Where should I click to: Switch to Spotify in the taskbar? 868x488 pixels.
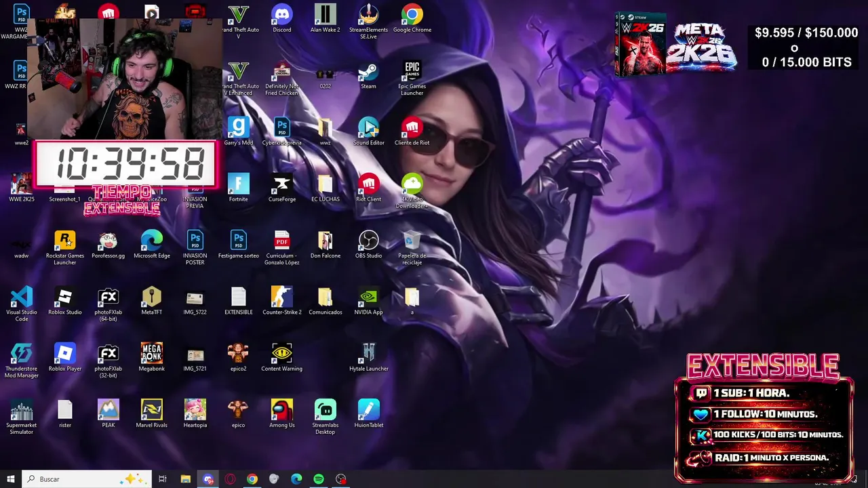pyautogui.click(x=319, y=479)
